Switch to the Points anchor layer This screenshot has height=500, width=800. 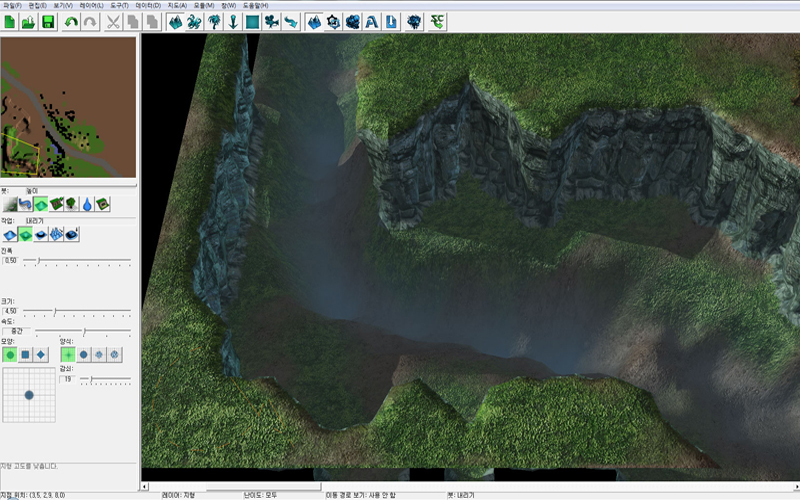tap(233, 22)
